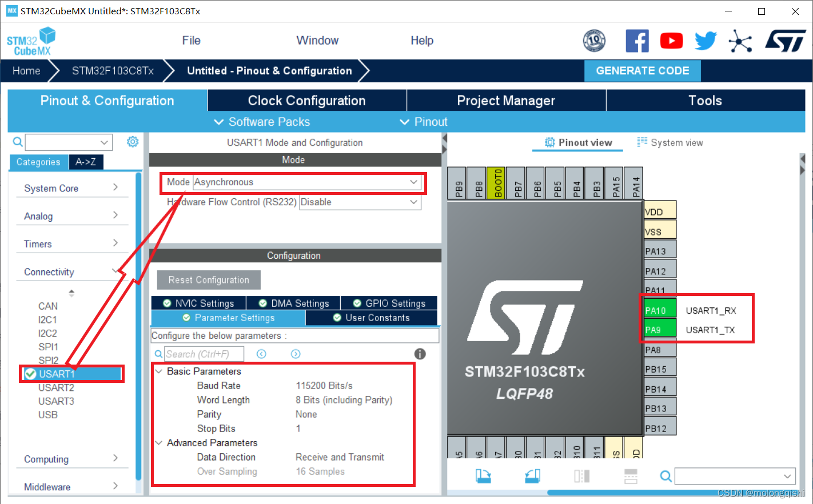Expand the Software Packs menu

(x=262, y=122)
